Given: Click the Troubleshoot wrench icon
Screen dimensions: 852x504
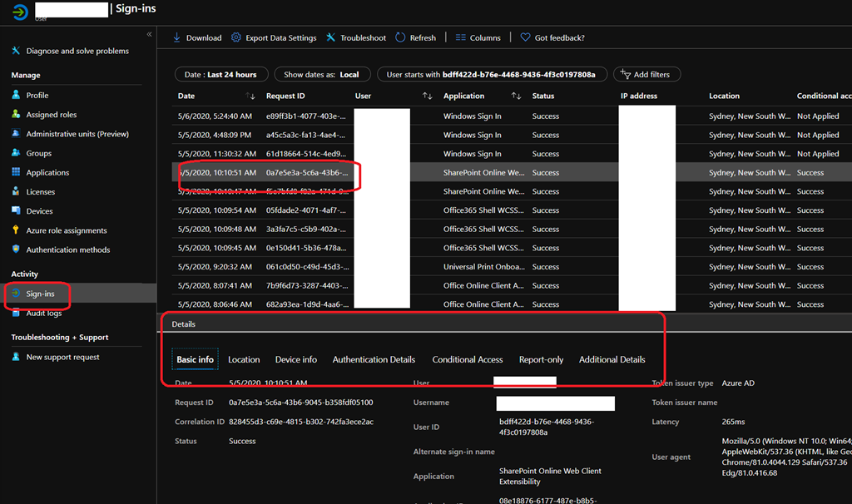Looking at the screenshot, I should pyautogui.click(x=331, y=37).
